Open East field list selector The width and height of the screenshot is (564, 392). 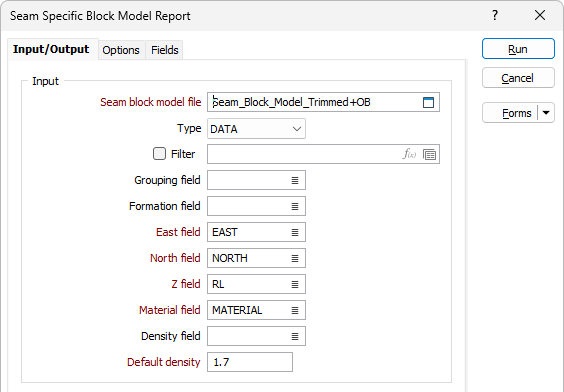(x=295, y=233)
